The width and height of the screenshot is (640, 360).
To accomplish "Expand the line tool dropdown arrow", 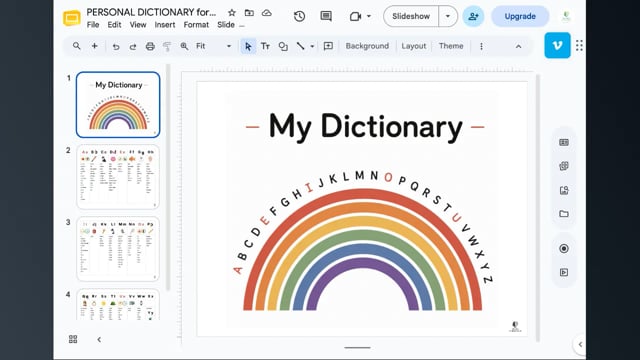I will point(312,46).
